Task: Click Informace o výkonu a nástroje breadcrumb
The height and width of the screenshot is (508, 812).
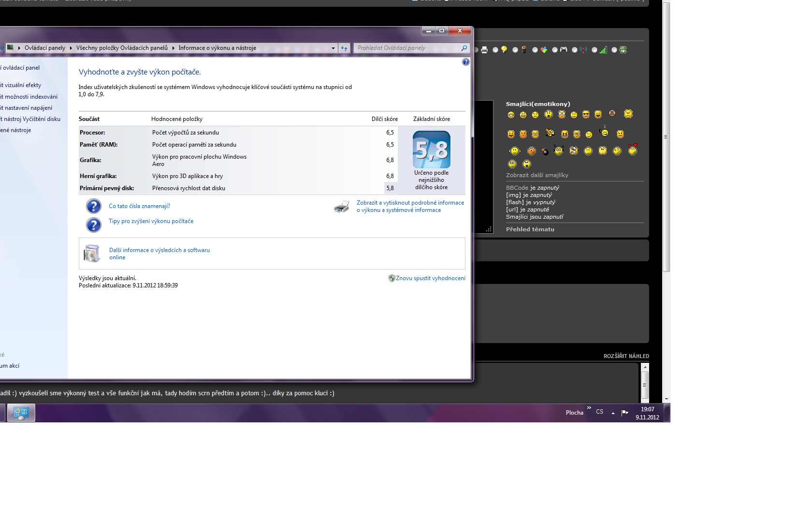Action: point(217,48)
